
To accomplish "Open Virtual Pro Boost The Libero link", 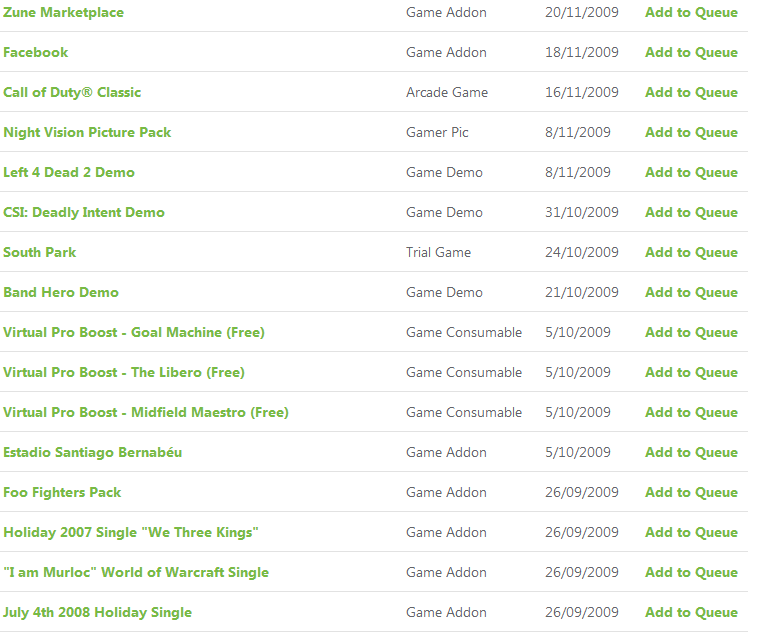I will [124, 372].
